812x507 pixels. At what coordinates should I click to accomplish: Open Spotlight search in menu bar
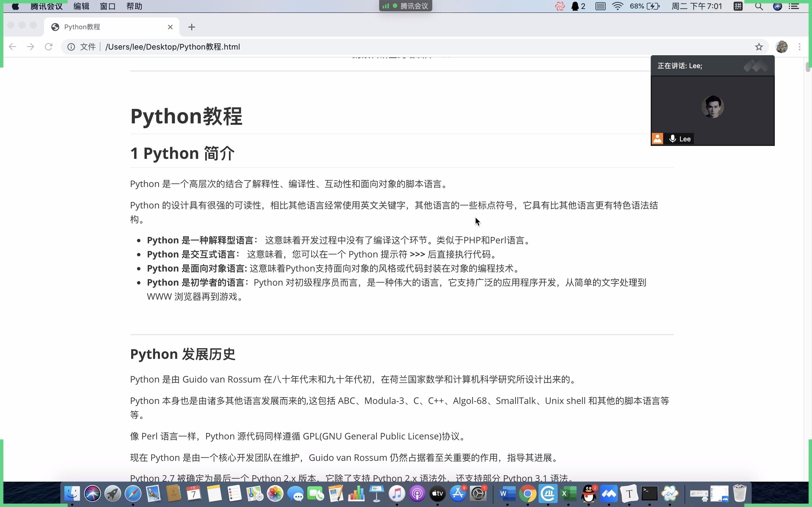[x=759, y=6]
